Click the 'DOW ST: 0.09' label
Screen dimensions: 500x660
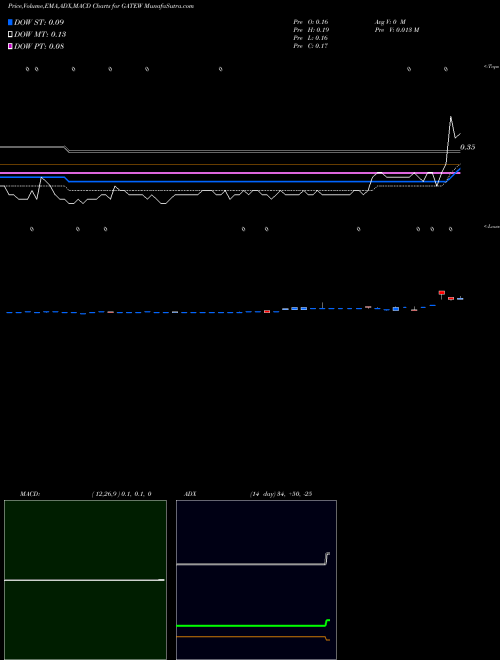tap(39, 22)
